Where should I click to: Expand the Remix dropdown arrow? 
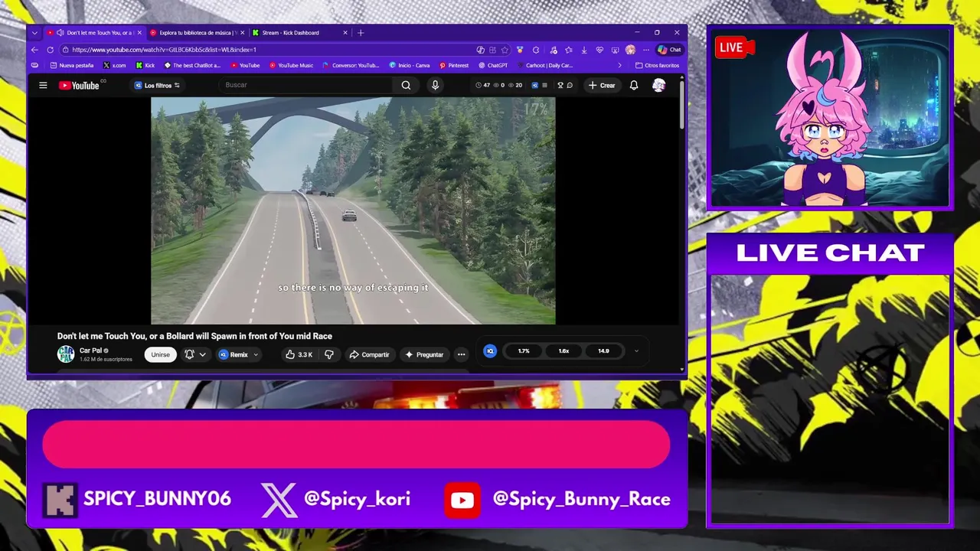click(255, 354)
